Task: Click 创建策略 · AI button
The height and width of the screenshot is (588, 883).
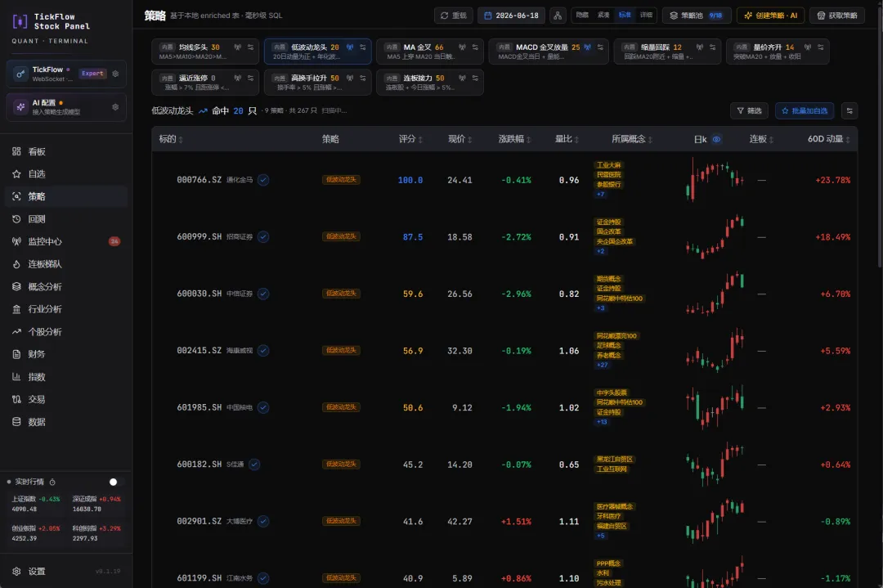Action: pos(770,16)
